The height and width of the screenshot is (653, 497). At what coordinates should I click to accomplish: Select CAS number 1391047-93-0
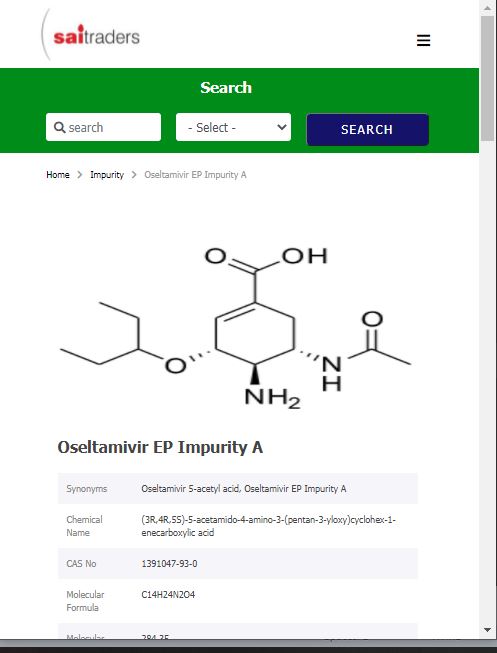point(169,563)
